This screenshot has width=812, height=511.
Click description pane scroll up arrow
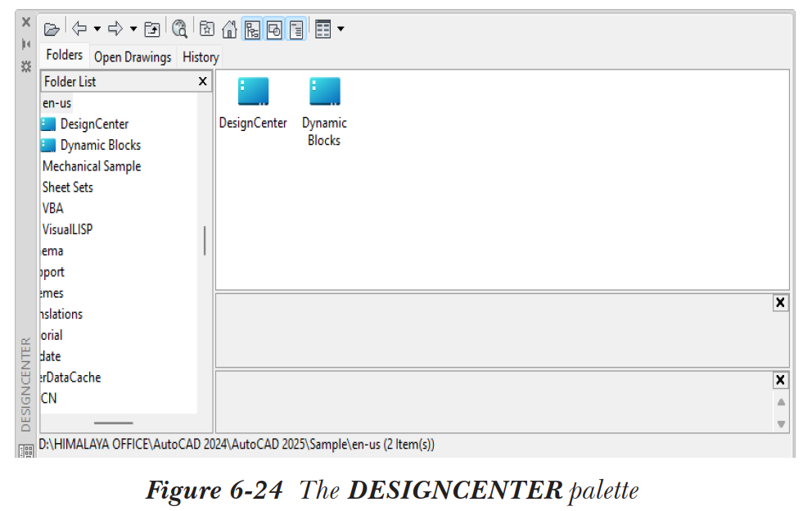pos(781,403)
